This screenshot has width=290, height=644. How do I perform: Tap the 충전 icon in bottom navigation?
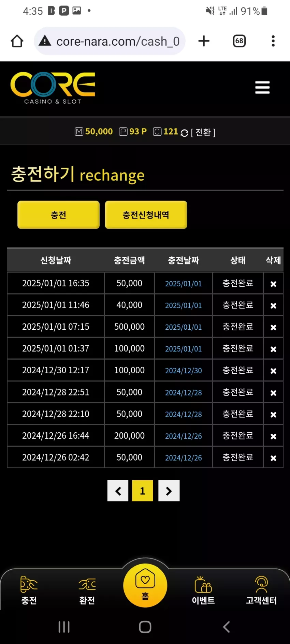(x=29, y=590)
